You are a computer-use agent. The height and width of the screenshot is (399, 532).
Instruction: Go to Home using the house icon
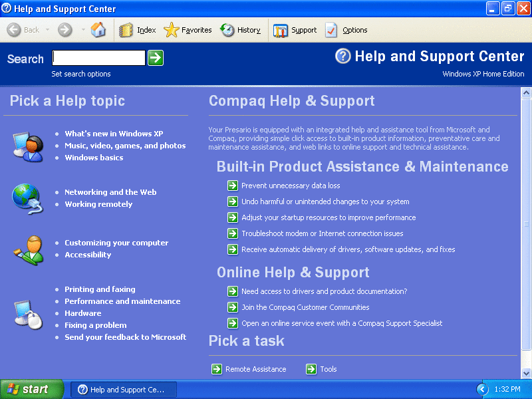tap(98, 30)
